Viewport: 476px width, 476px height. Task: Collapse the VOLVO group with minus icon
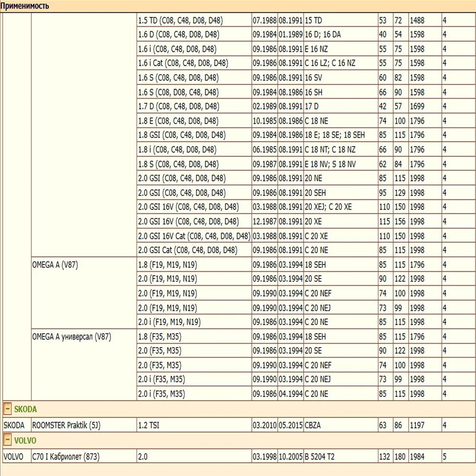click(8, 440)
